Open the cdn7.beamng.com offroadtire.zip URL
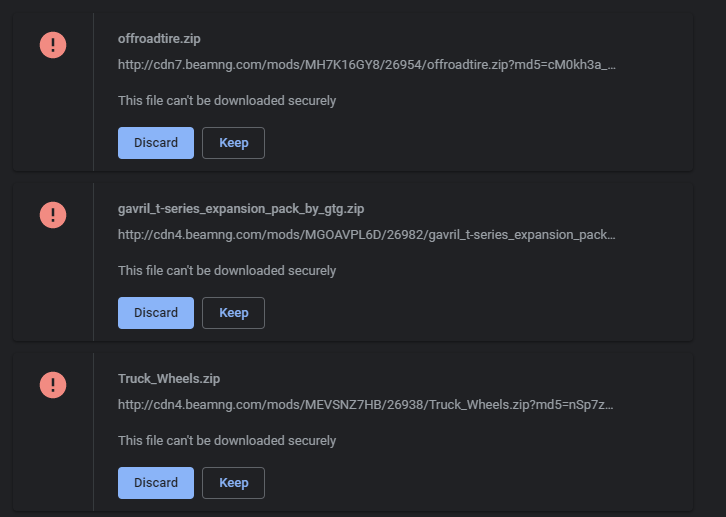 pyautogui.click(x=367, y=64)
